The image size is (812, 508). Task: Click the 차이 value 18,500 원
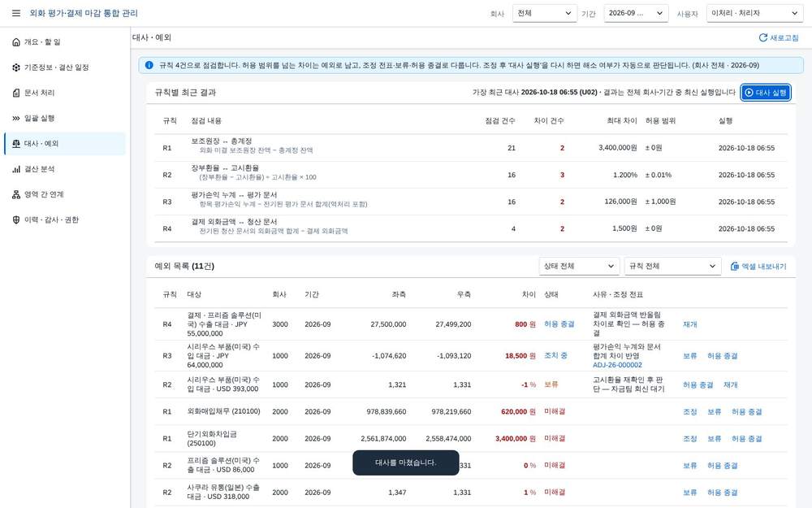[520, 356]
